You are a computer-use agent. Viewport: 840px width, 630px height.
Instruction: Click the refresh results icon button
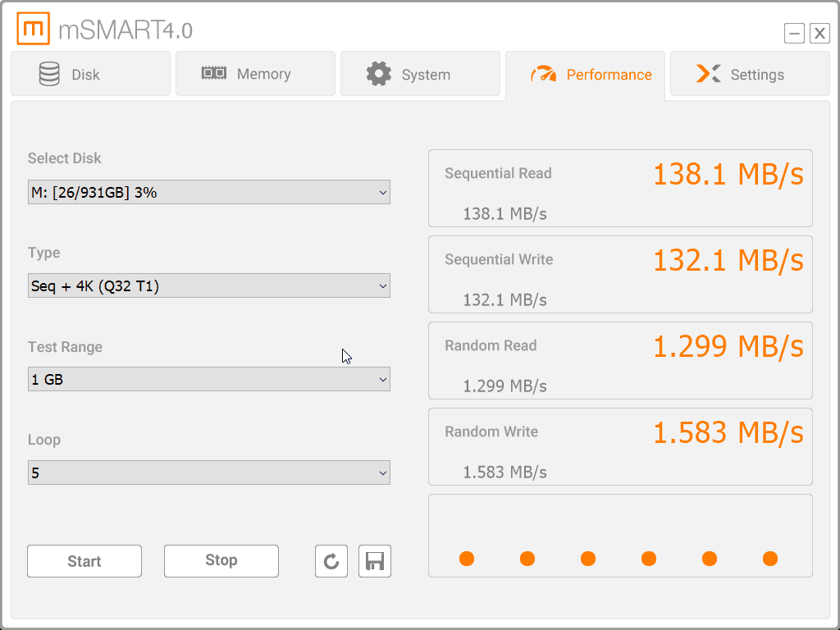331,561
